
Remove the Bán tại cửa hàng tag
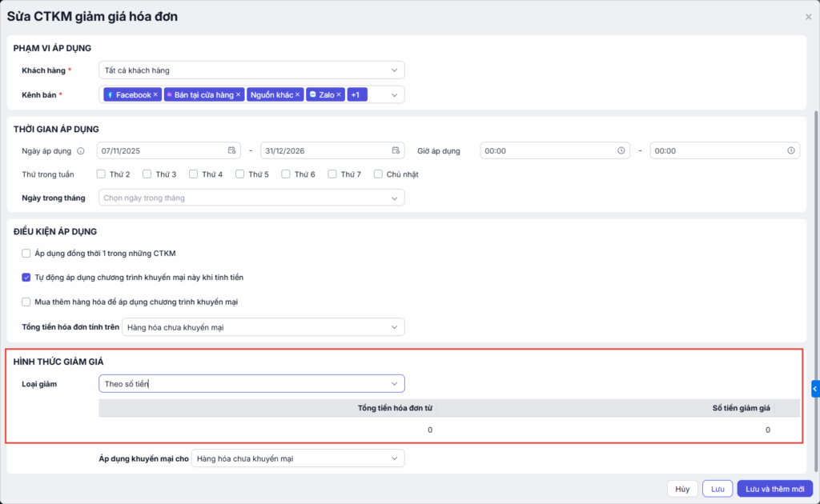click(238, 95)
